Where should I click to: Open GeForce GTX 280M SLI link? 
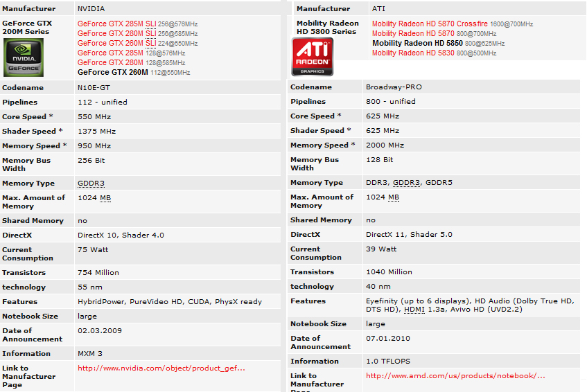click(x=117, y=34)
